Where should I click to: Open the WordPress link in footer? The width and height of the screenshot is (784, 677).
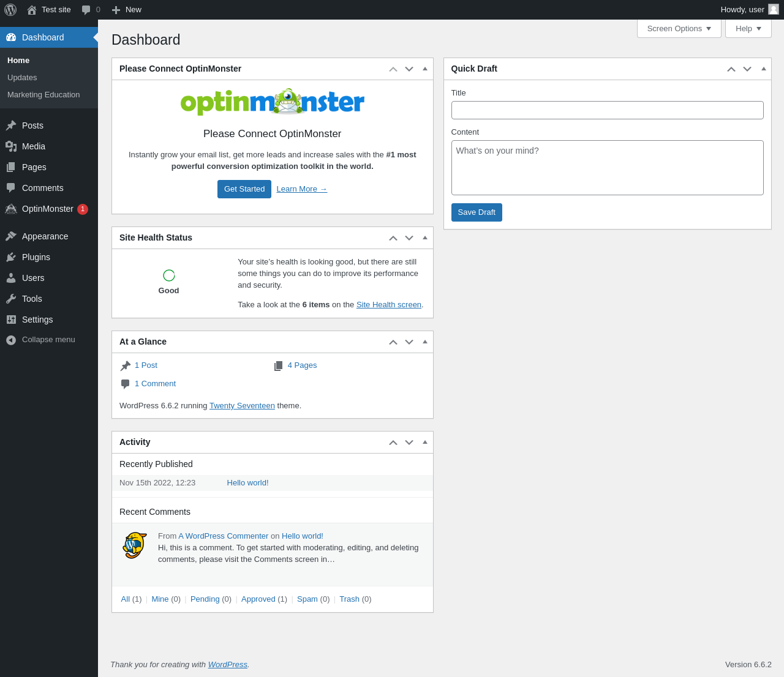click(228, 665)
